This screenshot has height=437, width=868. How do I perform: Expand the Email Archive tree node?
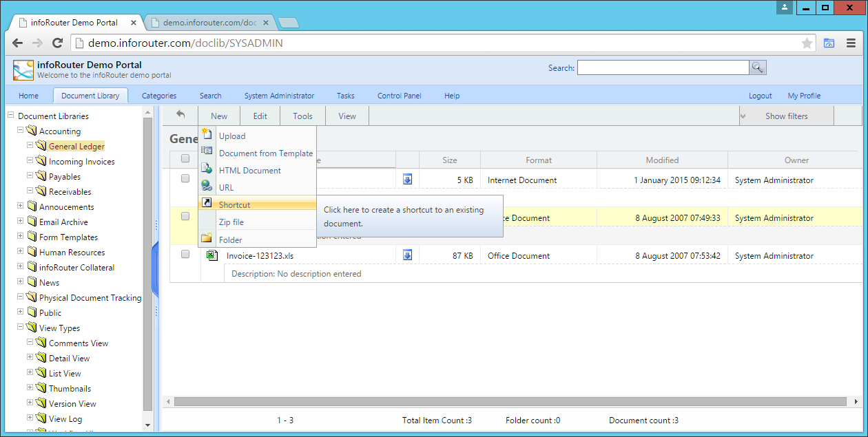[20, 221]
